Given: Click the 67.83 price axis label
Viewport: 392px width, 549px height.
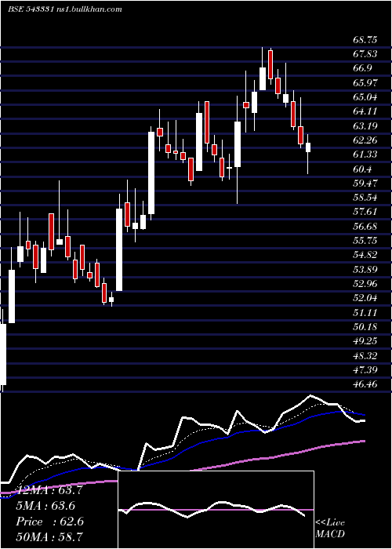Looking at the screenshot, I should 365,54.
